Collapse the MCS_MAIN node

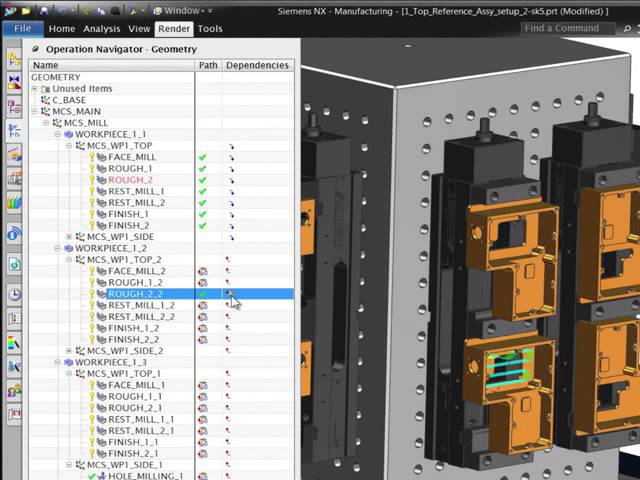34,111
